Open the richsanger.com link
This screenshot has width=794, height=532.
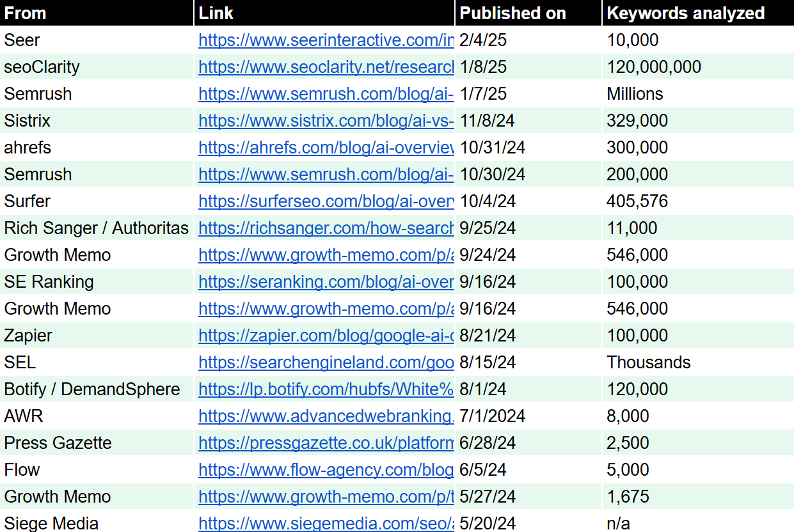click(x=326, y=228)
